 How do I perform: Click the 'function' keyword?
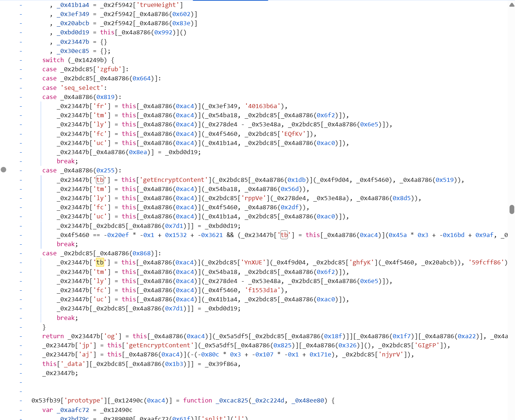[197, 401]
